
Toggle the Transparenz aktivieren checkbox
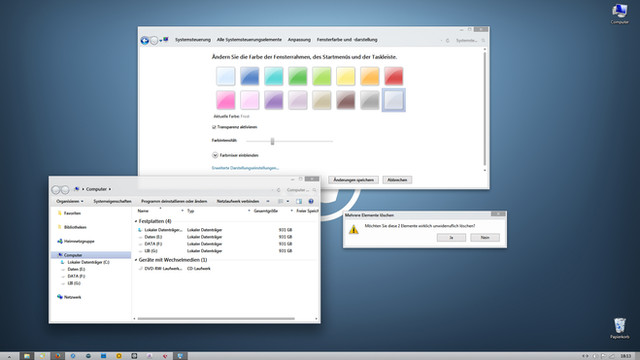[214, 127]
